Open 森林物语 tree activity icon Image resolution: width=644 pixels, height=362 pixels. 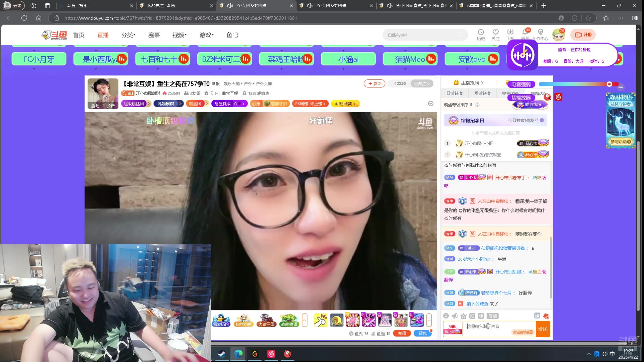coord(289,320)
